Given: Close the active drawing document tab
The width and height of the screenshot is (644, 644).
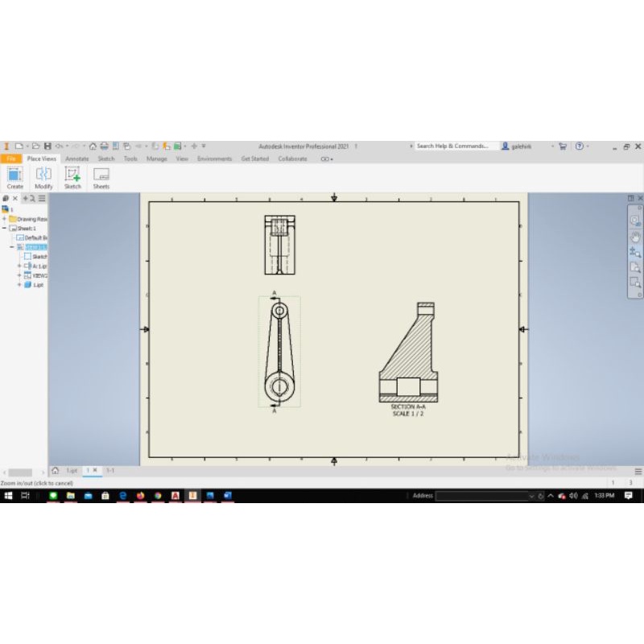Looking at the screenshot, I should tap(95, 470).
